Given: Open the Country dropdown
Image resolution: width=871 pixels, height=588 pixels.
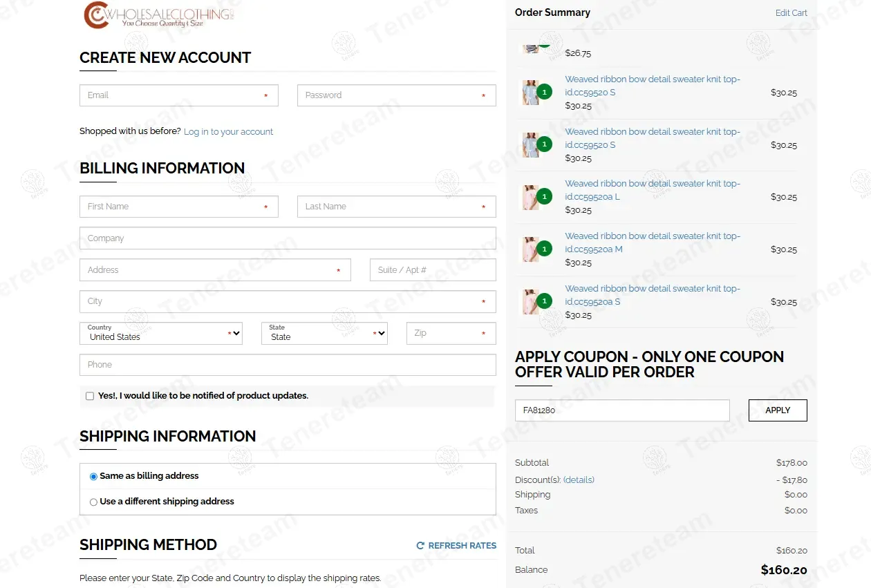Looking at the screenshot, I should click(x=161, y=333).
